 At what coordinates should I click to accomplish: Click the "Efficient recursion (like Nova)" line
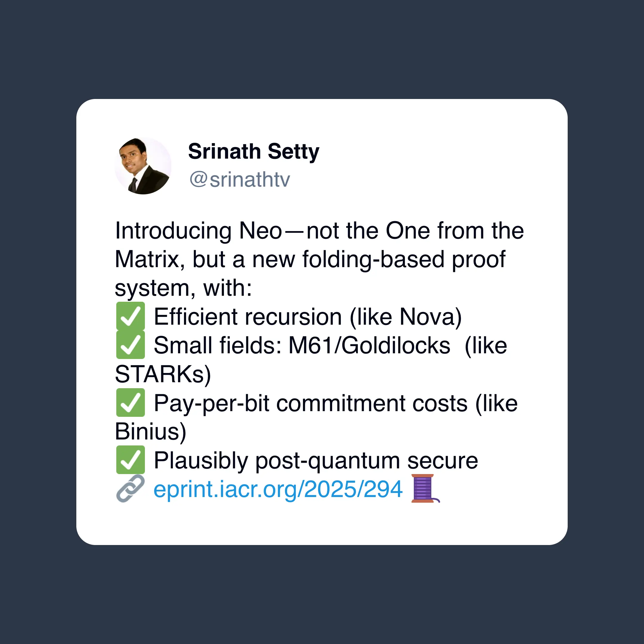click(308, 317)
